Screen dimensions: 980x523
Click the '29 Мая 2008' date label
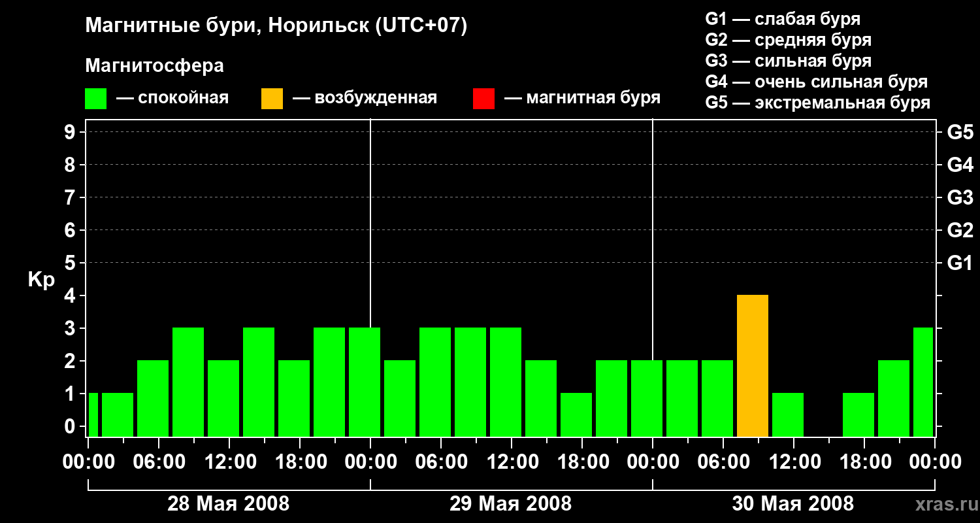pyautogui.click(x=510, y=504)
